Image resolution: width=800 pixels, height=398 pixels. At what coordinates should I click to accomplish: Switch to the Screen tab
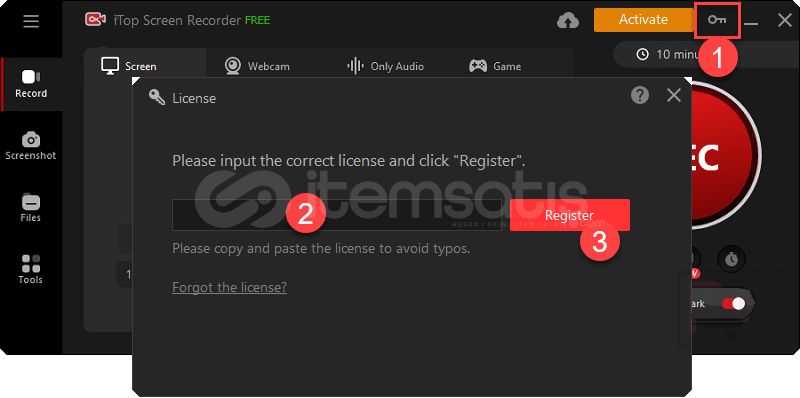coord(129,66)
